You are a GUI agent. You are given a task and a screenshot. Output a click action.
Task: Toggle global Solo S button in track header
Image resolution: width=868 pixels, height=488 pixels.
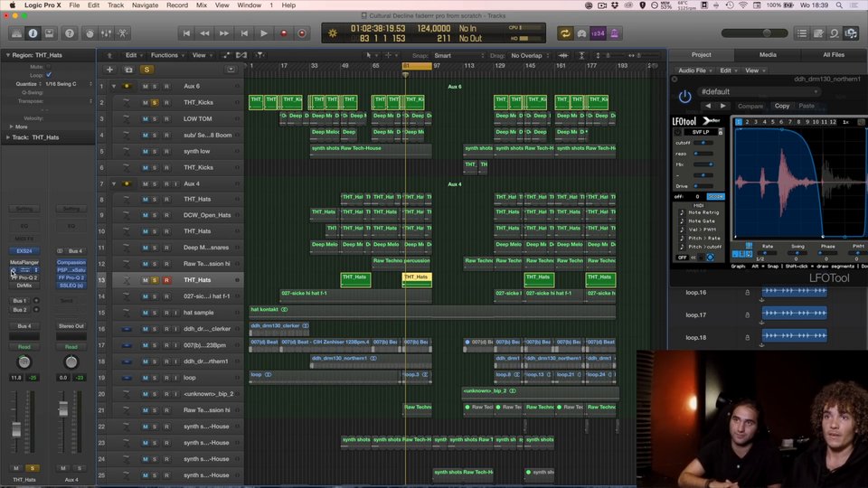(x=146, y=70)
